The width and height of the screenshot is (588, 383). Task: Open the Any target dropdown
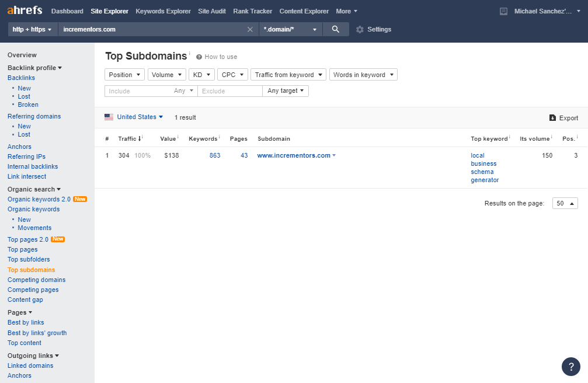coord(286,90)
